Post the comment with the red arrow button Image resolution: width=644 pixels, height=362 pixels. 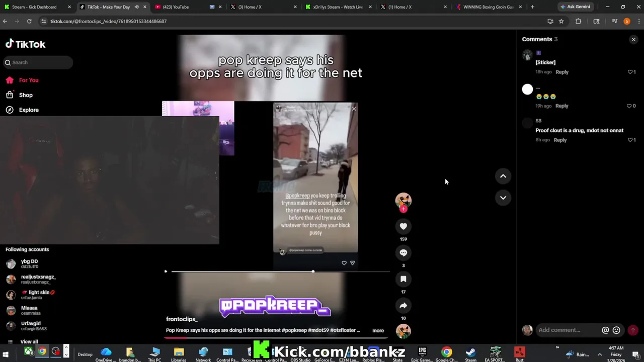pos(633,330)
